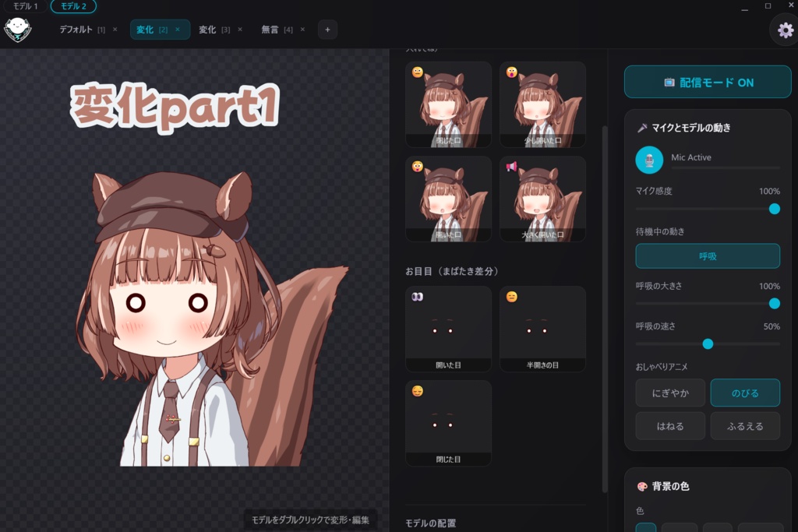The image size is (798, 532).
Task: Click the おしゃべりアニメ label
Action: point(662,367)
